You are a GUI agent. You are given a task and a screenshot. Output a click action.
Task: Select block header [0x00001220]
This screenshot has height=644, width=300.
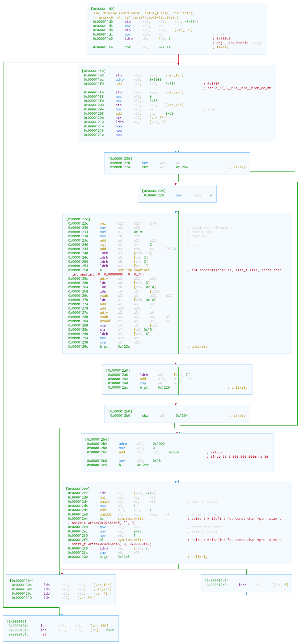point(120,158)
